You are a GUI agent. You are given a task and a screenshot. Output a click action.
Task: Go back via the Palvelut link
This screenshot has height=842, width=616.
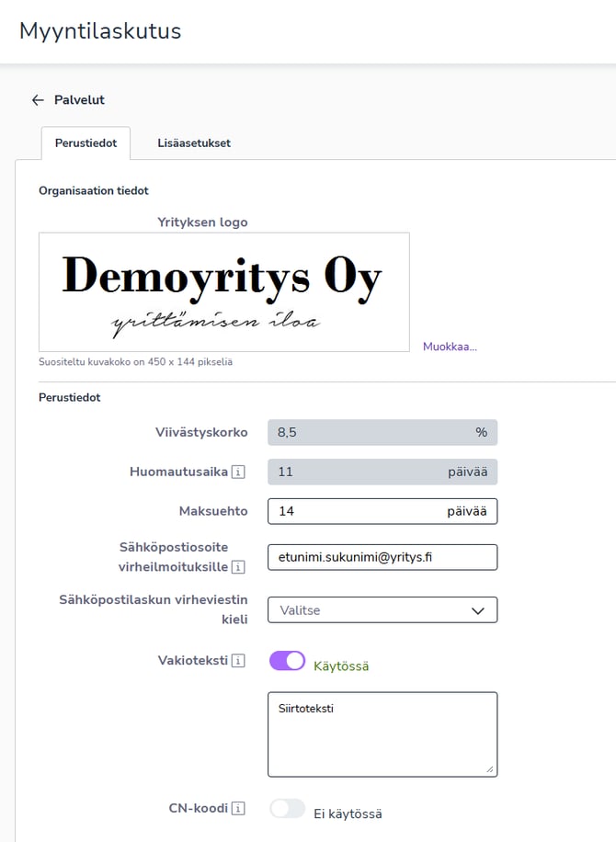pos(79,99)
